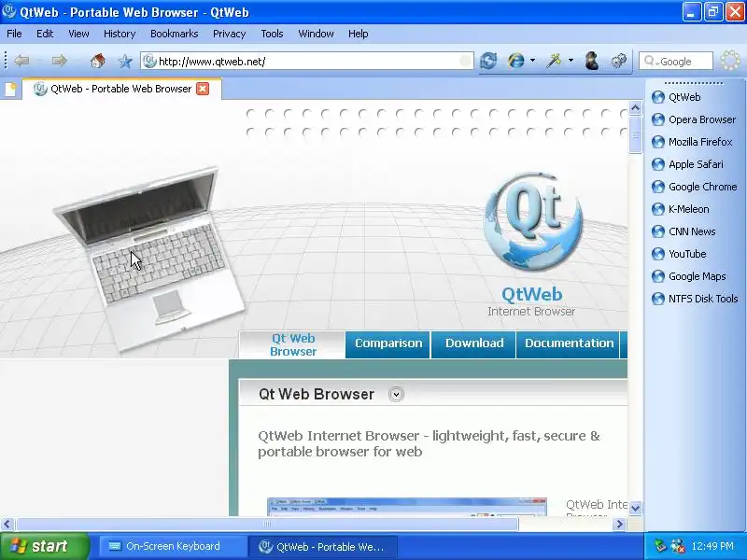Open the Bookmarks menu
The width and height of the screenshot is (747, 560).
tap(175, 34)
